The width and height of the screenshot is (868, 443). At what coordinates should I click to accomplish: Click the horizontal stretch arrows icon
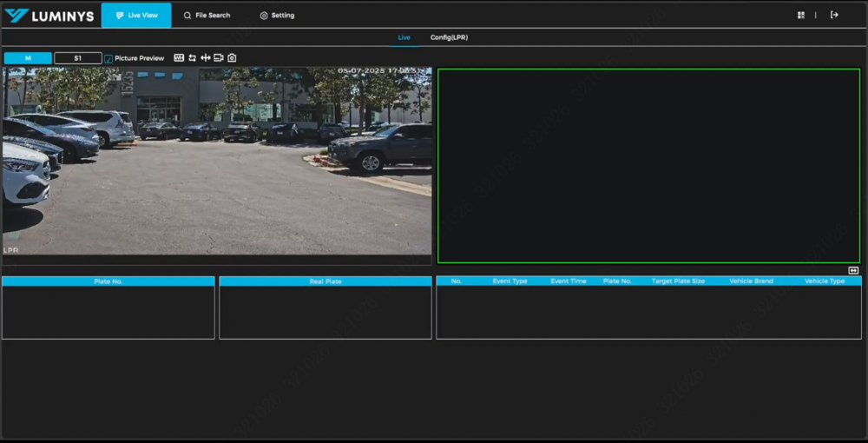(x=206, y=58)
